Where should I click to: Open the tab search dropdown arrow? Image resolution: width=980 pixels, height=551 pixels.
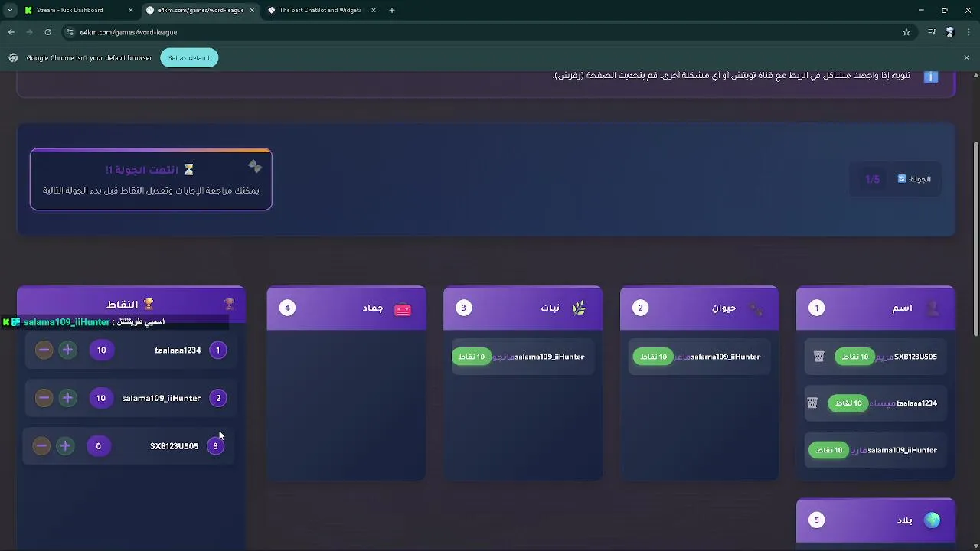(x=9, y=10)
